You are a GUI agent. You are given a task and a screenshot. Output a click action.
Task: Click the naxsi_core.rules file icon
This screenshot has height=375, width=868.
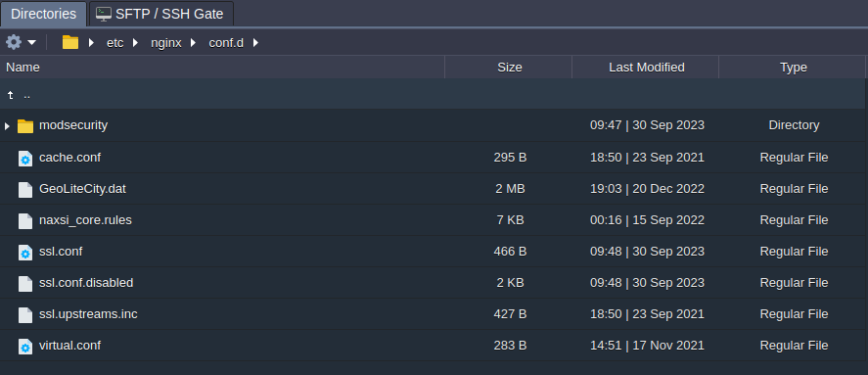25,221
